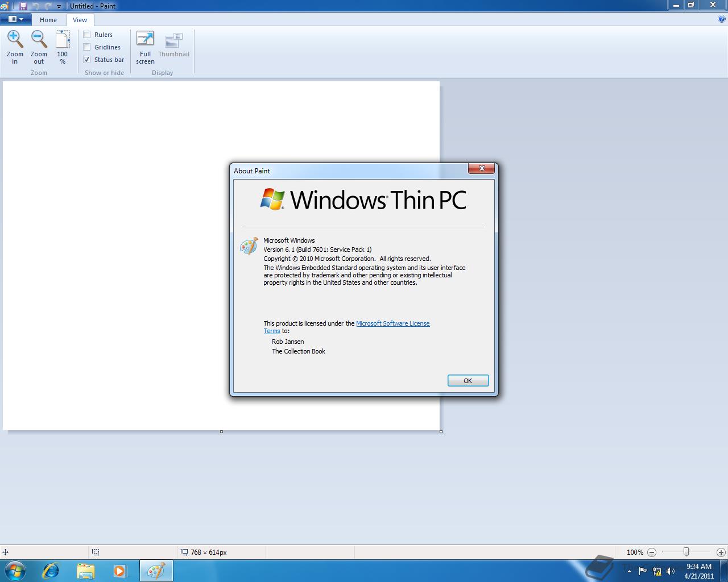Viewport: 728px width, 582px height.
Task: Open Windows Media Player from taskbar
Action: point(120,571)
